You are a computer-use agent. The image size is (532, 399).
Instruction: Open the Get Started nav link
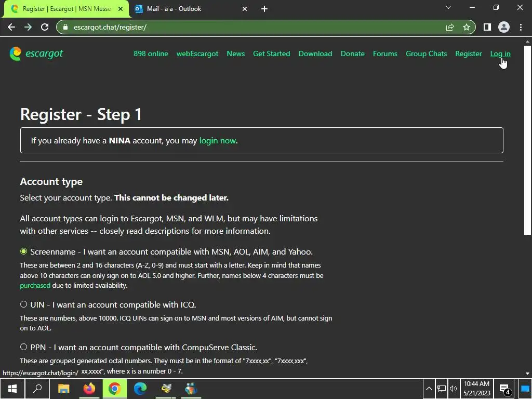tap(271, 54)
